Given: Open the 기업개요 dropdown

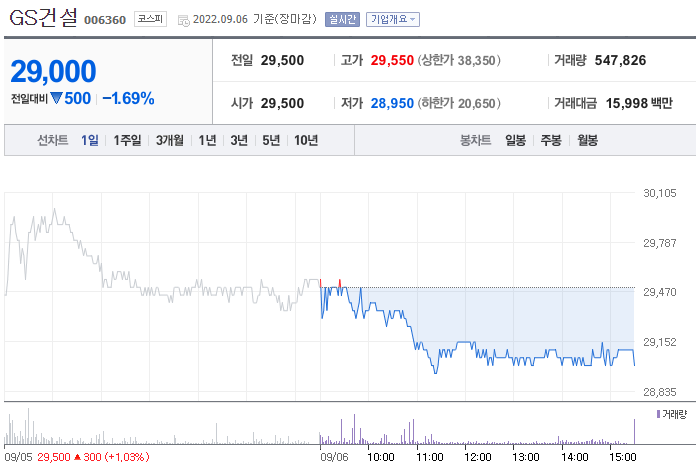Looking at the screenshot, I should [392, 19].
